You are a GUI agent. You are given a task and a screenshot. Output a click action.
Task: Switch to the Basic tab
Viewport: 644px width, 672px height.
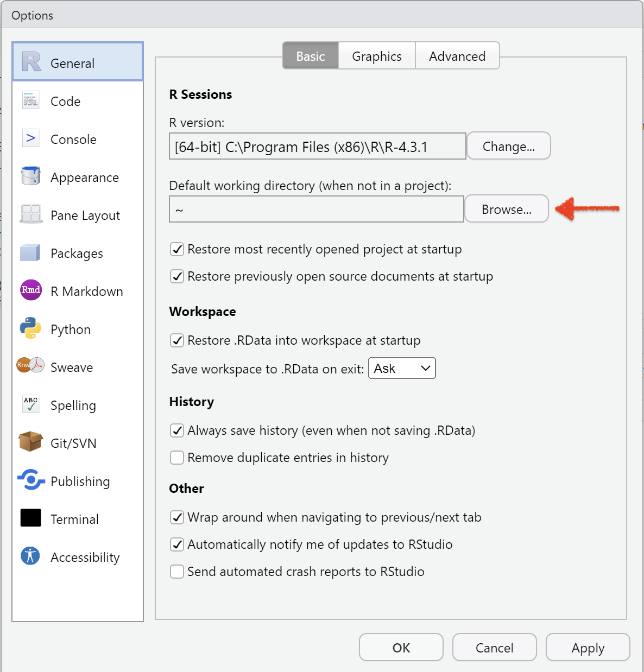[x=311, y=56]
